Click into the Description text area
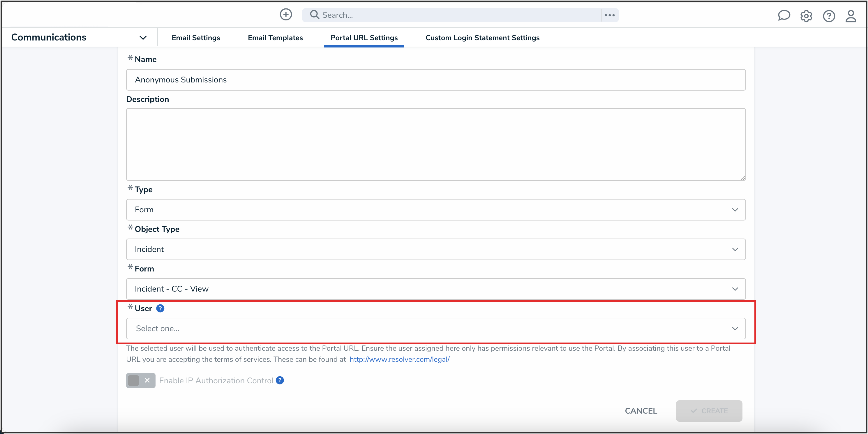Image resolution: width=868 pixels, height=434 pixels. [x=435, y=144]
